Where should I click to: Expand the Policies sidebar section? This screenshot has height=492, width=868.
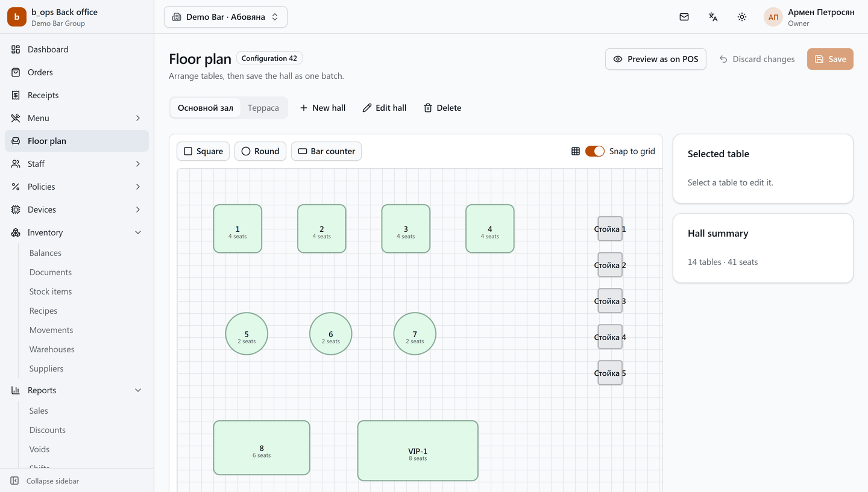click(77, 187)
